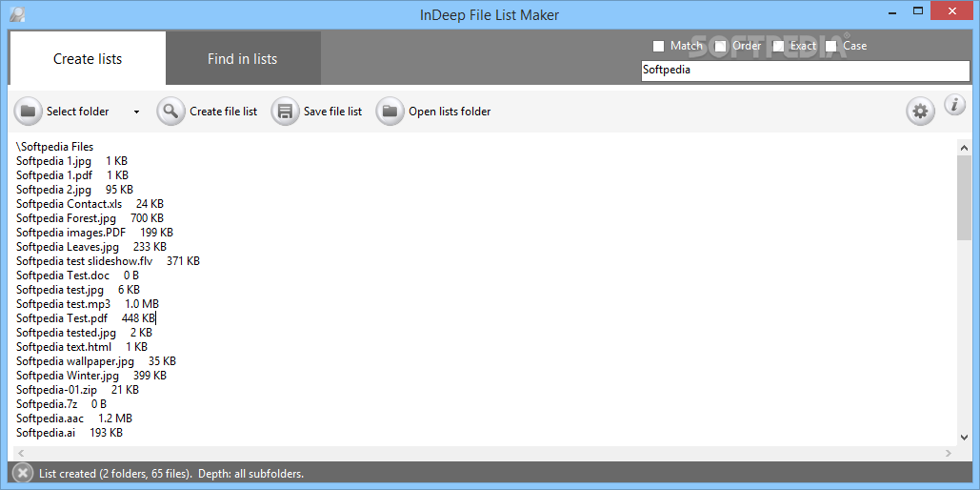Screen dimensions: 980x490
Task: Click the Softpedia test.jpg line
Action: pos(78,290)
